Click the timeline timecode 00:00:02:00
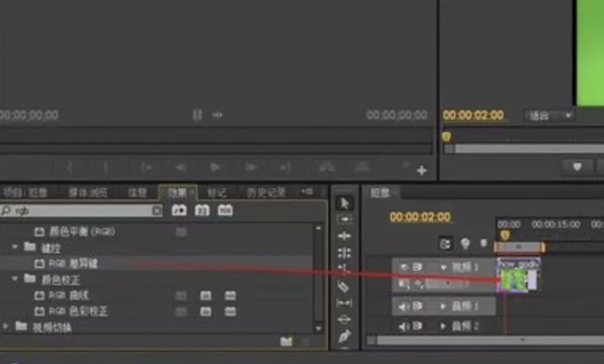Viewport: 604px width, 364px height. tap(420, 217)
